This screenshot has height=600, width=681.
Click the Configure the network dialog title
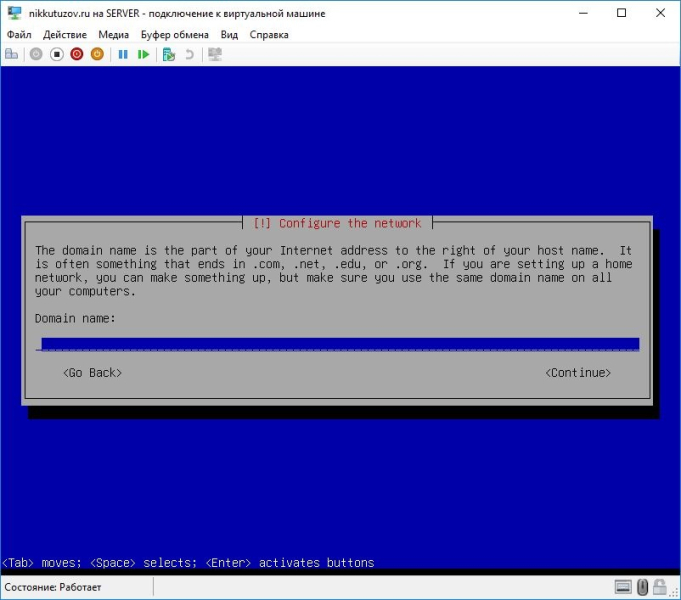[x=337, y=223]
